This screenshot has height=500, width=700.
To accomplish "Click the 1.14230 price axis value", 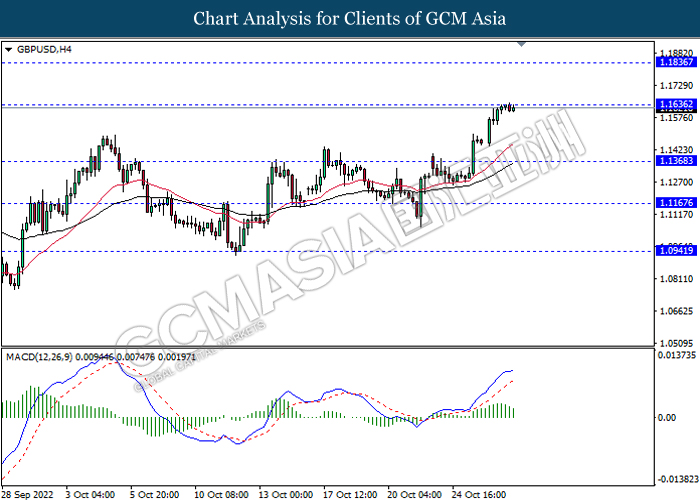I will pyautogui.click(x=676, y=150).
